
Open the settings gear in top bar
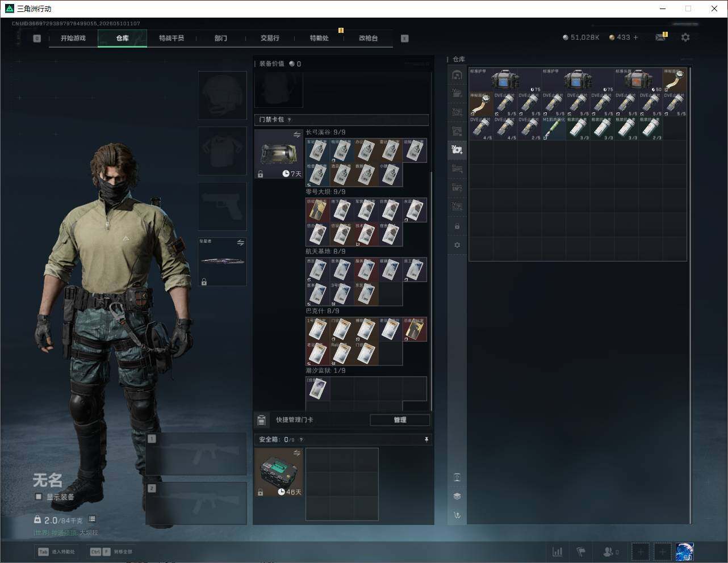pos(685,37)
